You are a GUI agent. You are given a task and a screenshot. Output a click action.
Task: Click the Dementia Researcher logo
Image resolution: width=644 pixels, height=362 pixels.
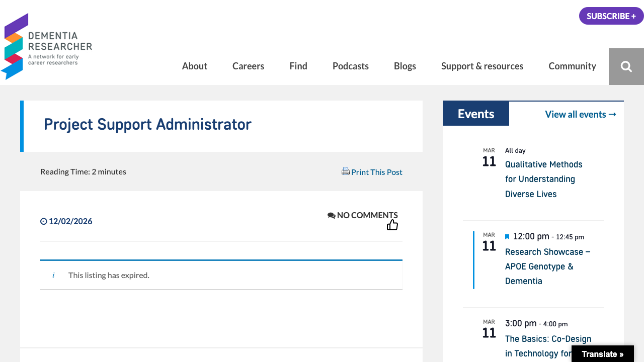(x=46, y=45)
